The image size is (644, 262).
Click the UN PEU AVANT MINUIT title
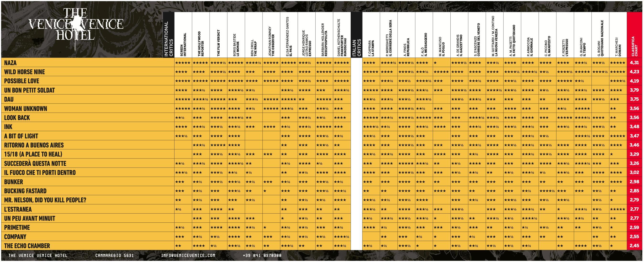(x=30, y=218)
